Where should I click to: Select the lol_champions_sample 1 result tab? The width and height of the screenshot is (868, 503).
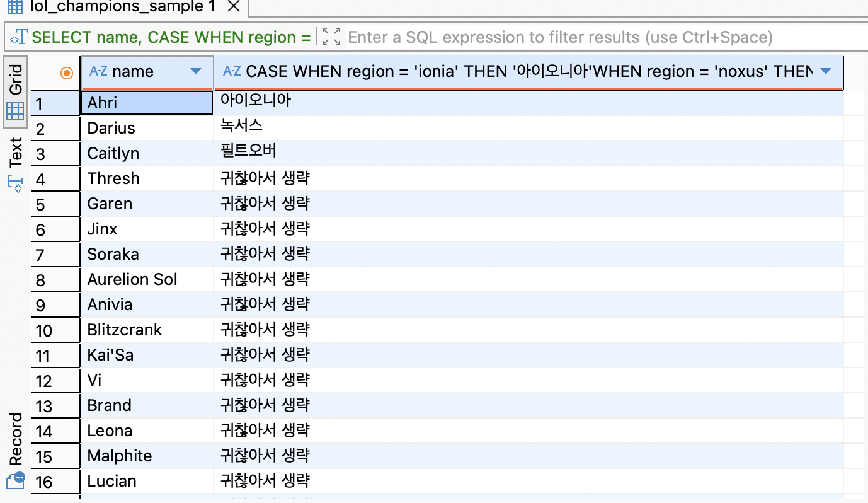pyautogui.click(x=123, y=6)
